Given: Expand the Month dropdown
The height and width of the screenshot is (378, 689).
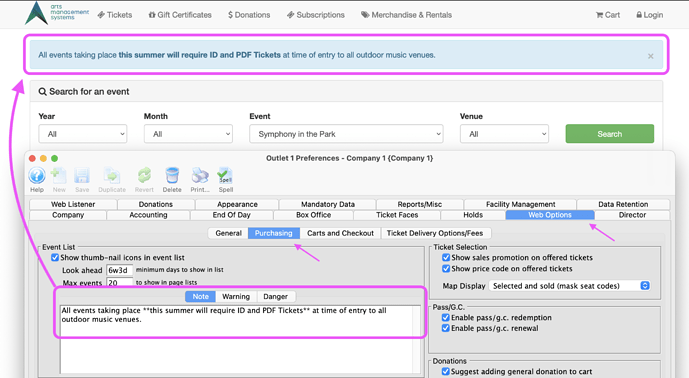Looking at the screenshot, I should [188, 134].
